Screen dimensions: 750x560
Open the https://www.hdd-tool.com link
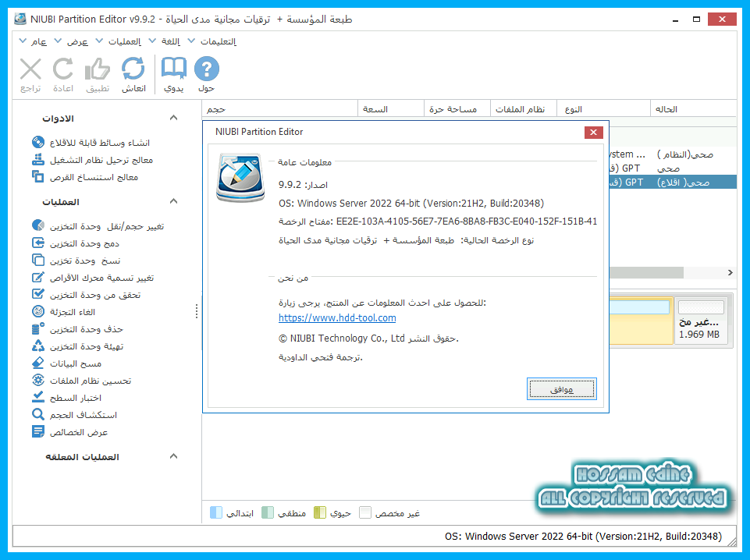(x=337, y=317)
